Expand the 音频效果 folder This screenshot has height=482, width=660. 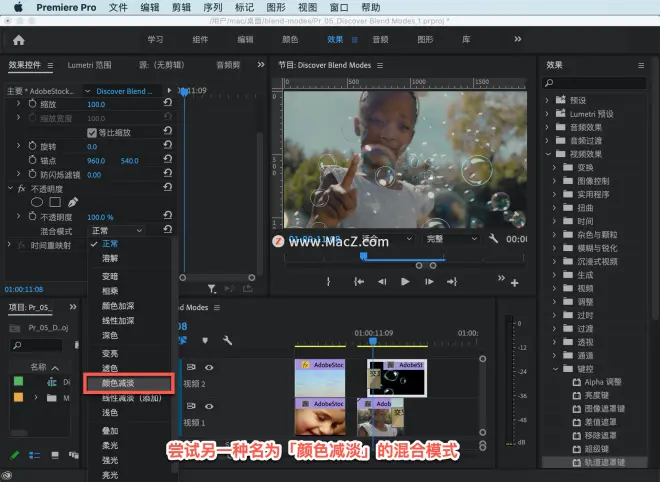pos(547,127)
